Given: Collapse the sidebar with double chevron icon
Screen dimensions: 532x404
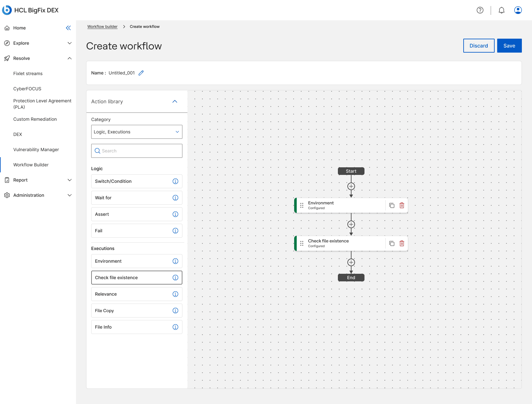Looking at the screenshot, I should coord(68,28).
